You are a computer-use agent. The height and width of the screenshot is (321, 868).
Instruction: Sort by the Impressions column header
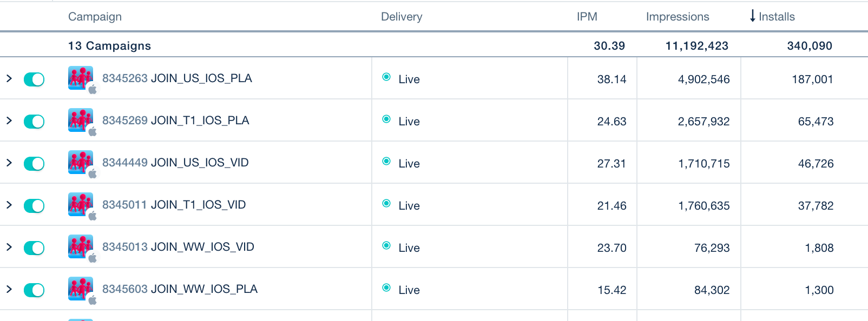[677, 17]
